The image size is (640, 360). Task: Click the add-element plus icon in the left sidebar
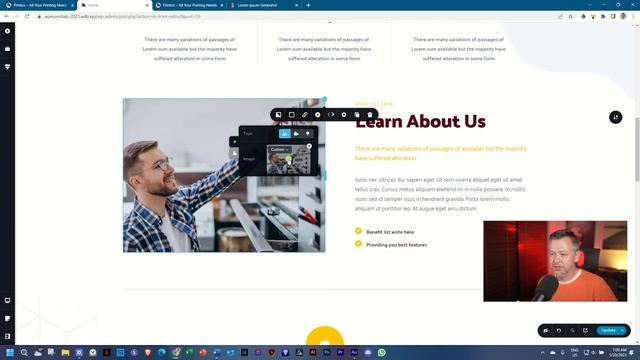tap(7, 31)
